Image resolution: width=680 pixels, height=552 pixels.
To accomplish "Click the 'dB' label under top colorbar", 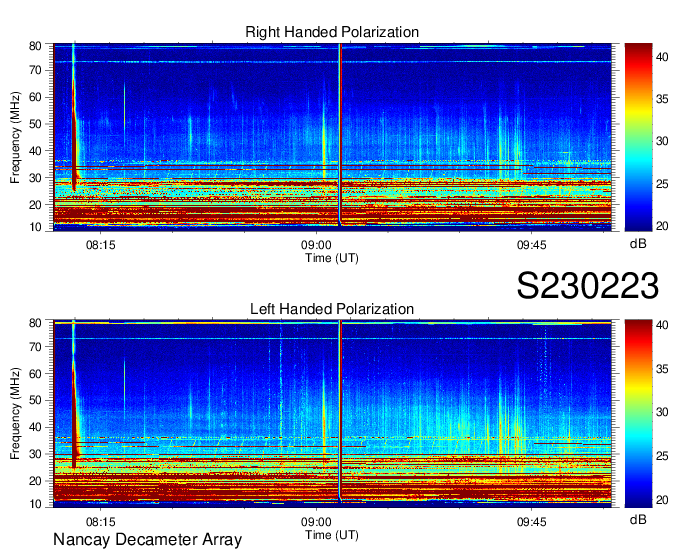I will click(x=638, y=244).
